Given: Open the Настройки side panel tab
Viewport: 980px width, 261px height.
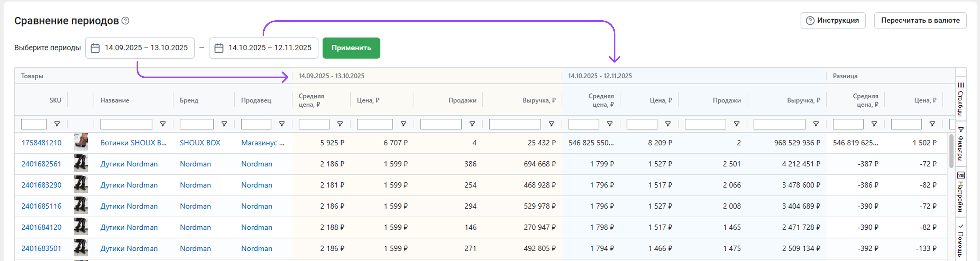Looking at the screenshot, I should click(961, 192).
